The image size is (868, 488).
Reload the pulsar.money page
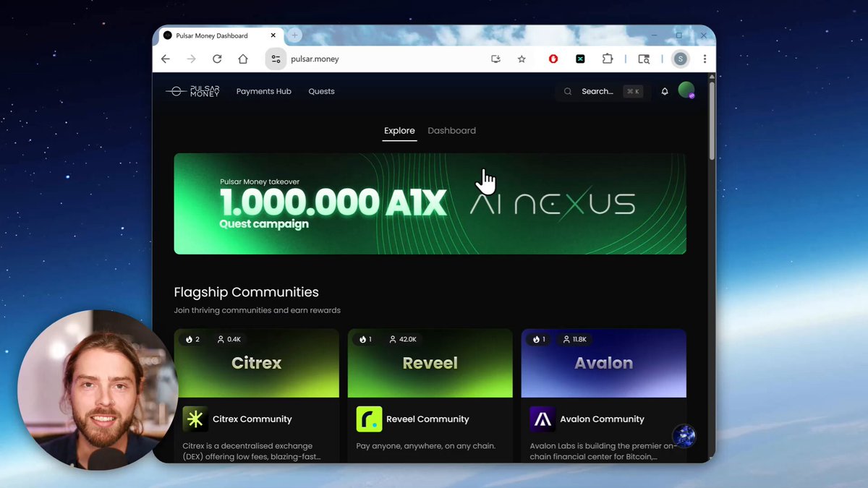(x=217, y=59)
